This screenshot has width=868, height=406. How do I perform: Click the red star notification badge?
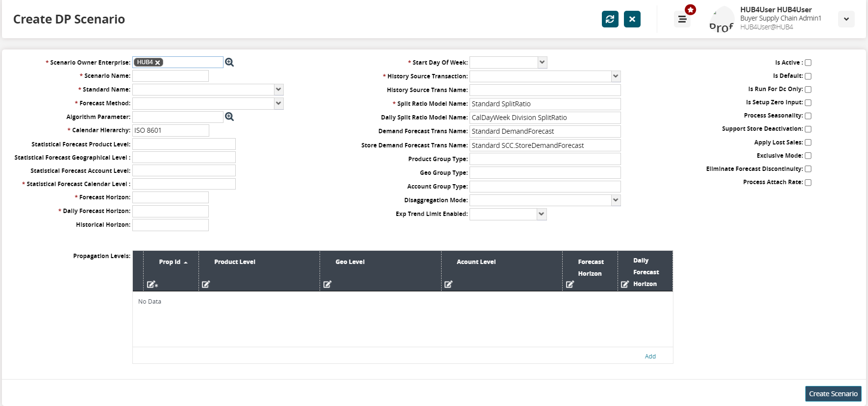(x=691, y=9)
